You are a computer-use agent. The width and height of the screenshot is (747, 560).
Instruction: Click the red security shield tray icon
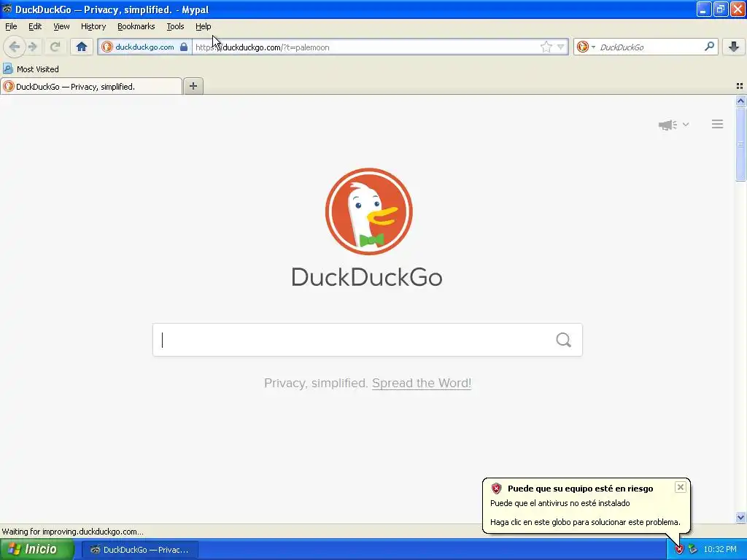coord(679,550)
